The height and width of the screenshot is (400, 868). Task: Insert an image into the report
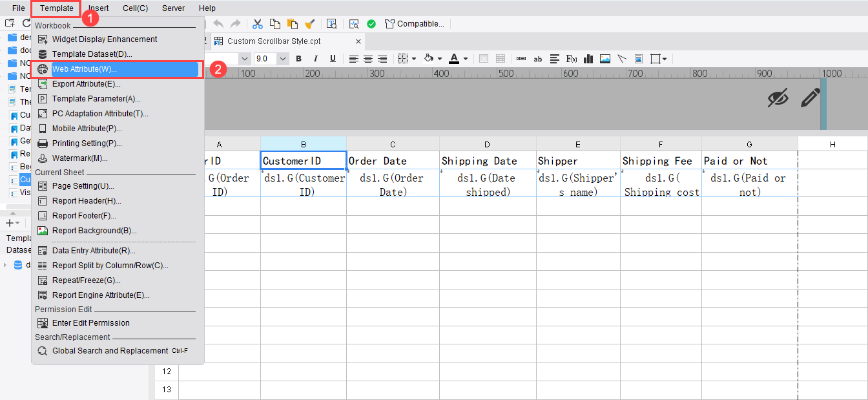[x=605, y=58]
